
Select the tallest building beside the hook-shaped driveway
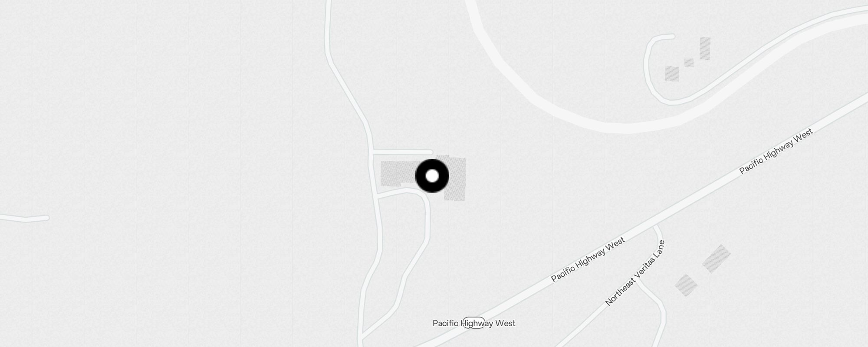click(705, 48)
